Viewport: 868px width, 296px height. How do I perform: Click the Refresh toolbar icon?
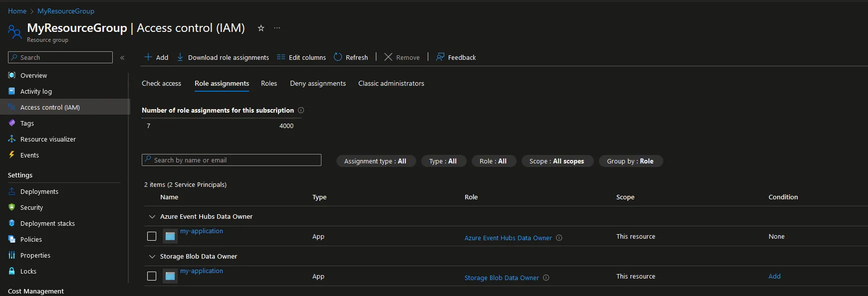pos(338,57)
